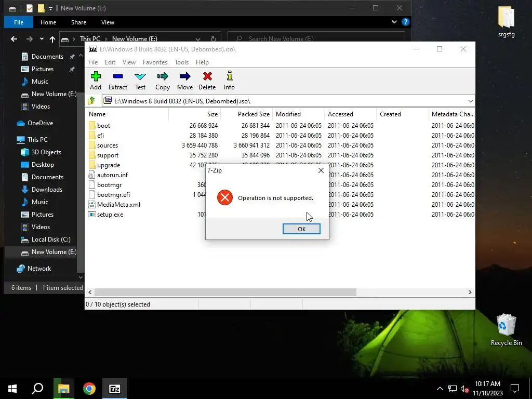Close the 7-Zip error dialog
Viewport: 532px width, 399px height.
(321, 170)
